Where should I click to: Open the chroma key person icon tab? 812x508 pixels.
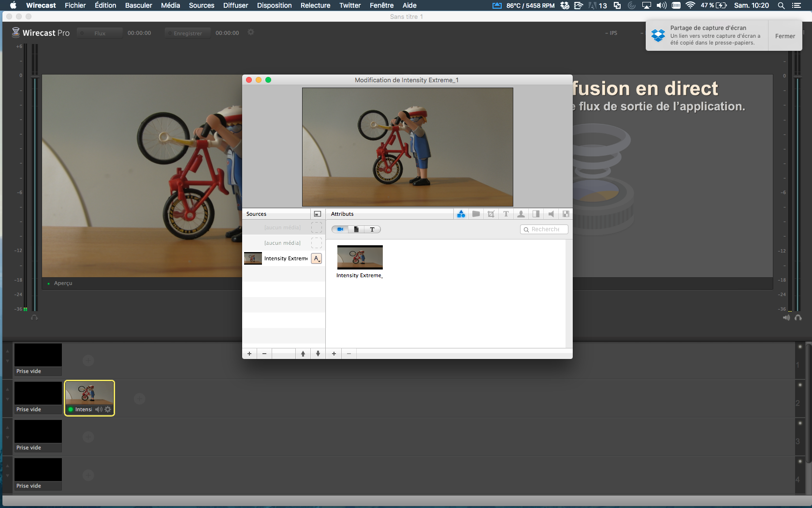[521, 214]
